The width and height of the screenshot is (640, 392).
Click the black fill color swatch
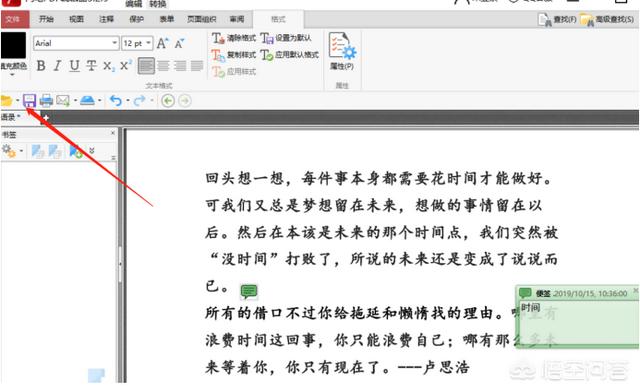[13, 45]
